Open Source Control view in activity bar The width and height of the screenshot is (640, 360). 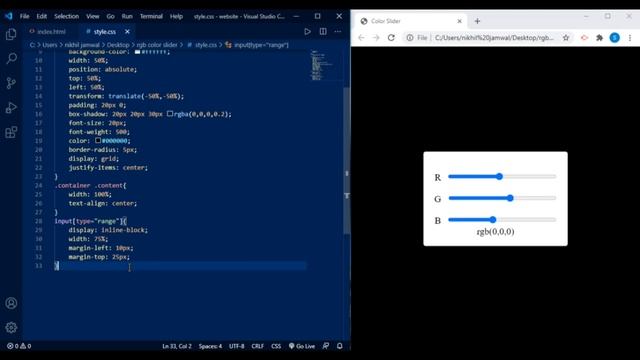(11, 83)
